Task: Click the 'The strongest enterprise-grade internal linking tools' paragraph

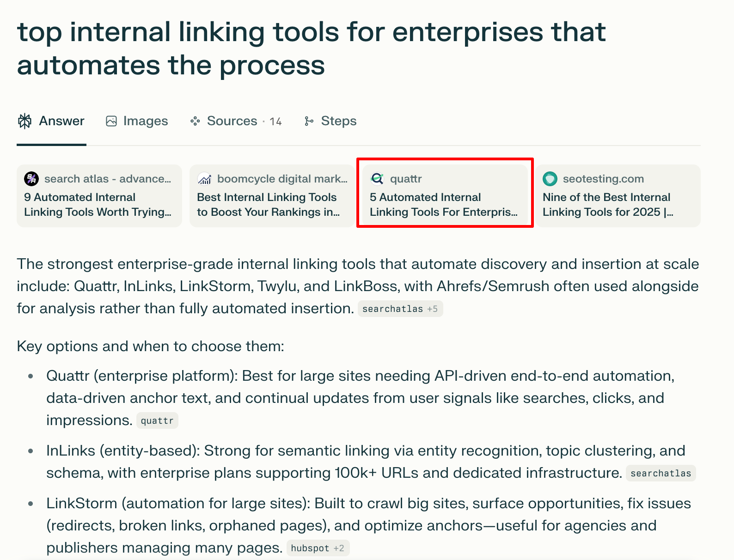Action: [x=358, y=286]
